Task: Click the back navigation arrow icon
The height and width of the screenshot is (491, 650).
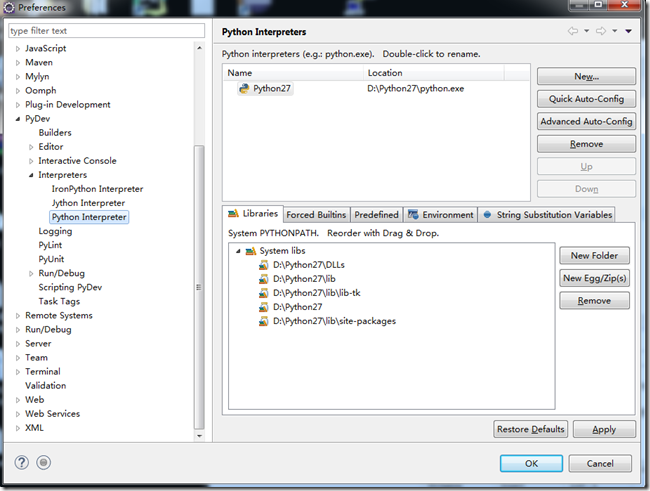Action: (x=573, y=31)
